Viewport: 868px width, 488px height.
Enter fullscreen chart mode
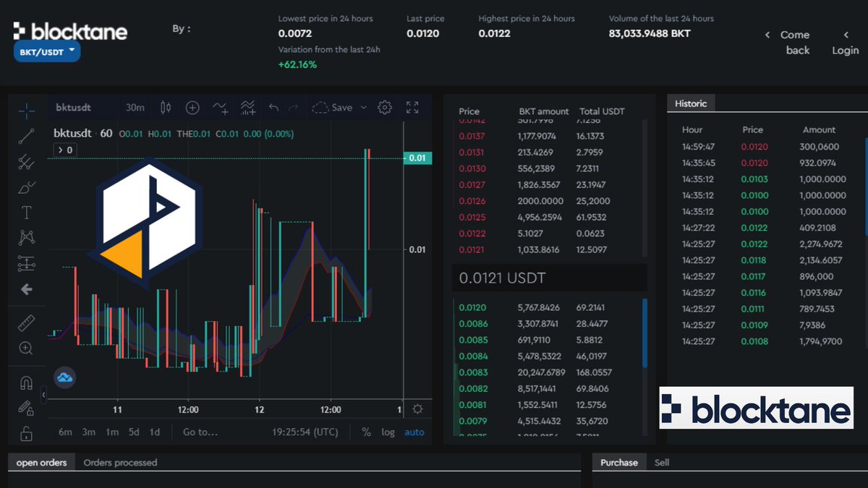tap(413, 107)
